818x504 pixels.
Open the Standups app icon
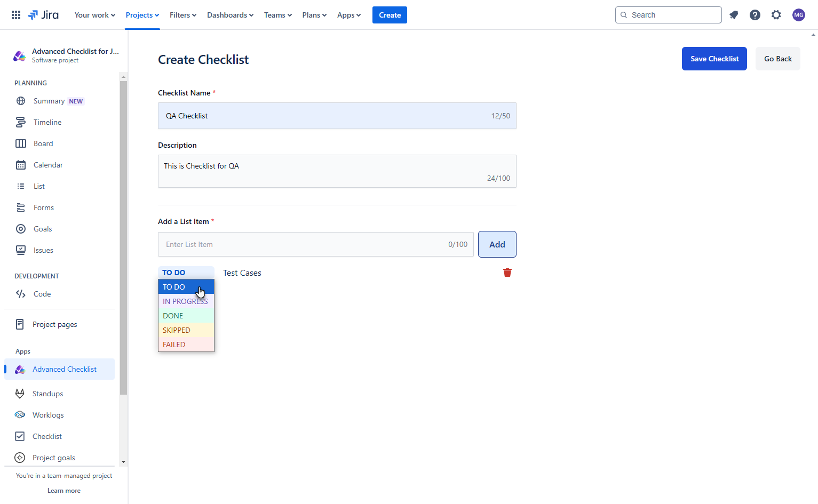point(20,393)
